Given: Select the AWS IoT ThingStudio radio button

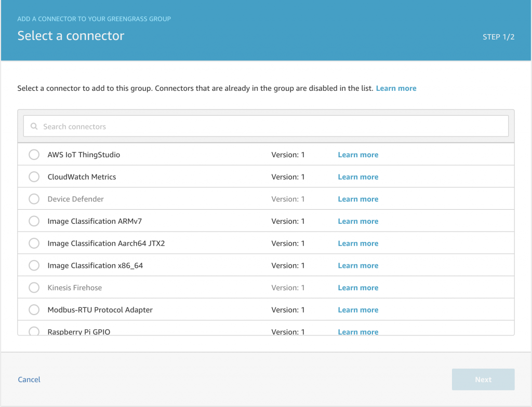Looking at the screenshot, I should coord(34,155).
